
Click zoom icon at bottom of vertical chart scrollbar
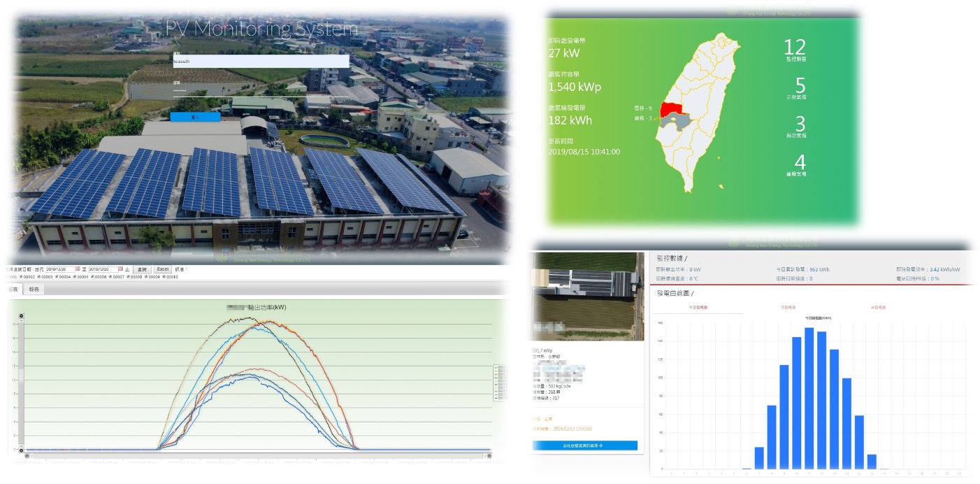(21, 449)
